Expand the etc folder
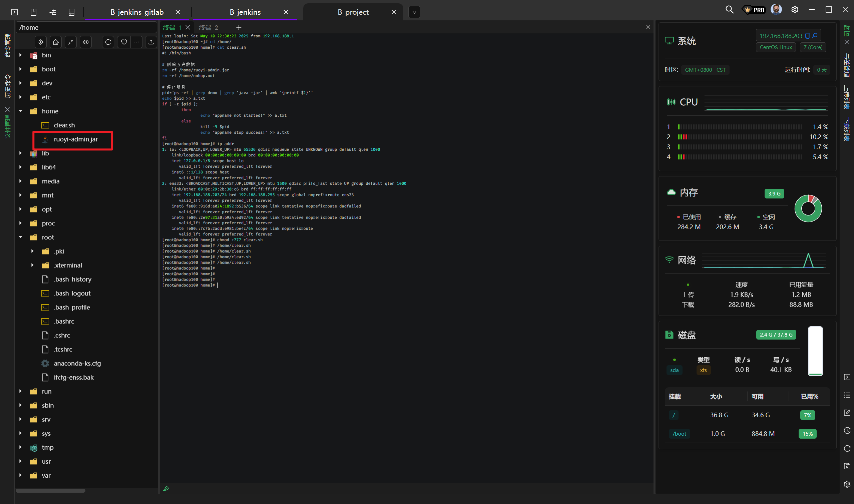Viewport: 854px width, 504px height. click(x=21, y=97)
